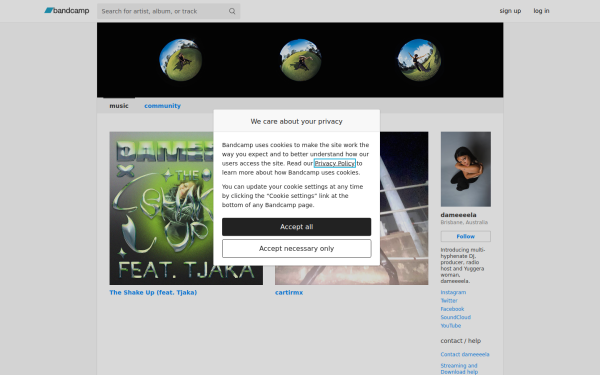Viewport: 600px width, 375px height.
Task: Click the 'We care about your privacy' heading
Action: [297, 121]
